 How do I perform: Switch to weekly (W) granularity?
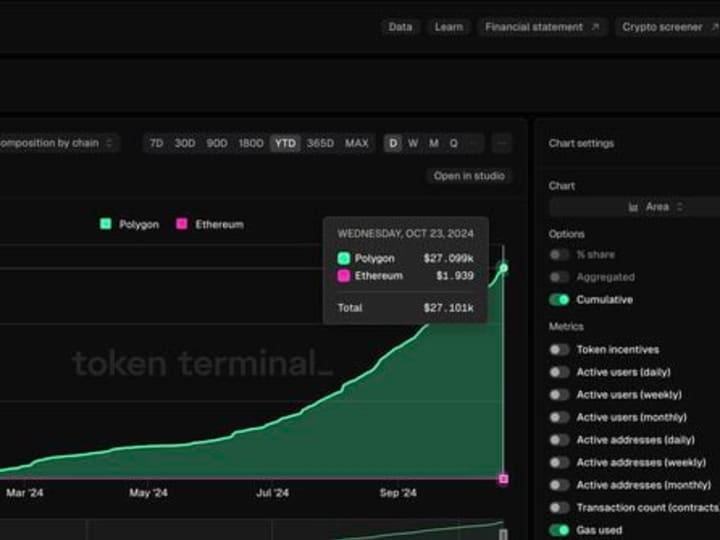click(413, 143)
